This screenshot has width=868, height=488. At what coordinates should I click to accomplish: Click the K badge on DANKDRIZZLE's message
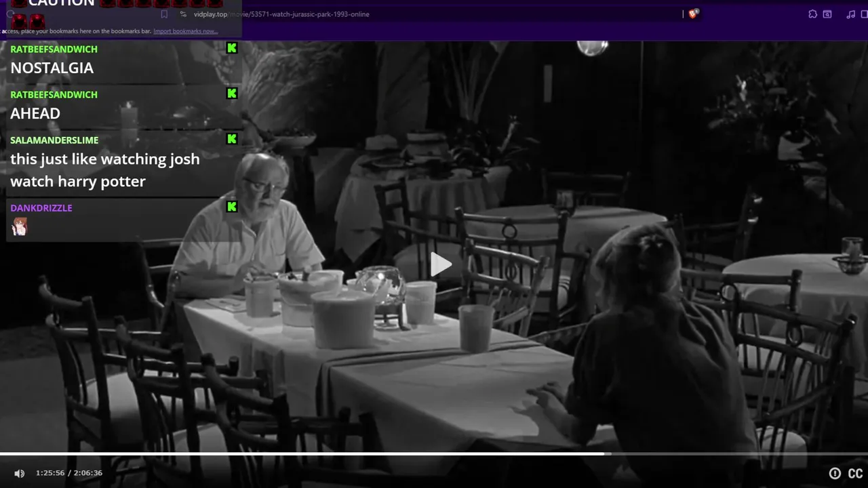[x=232, y=207]
